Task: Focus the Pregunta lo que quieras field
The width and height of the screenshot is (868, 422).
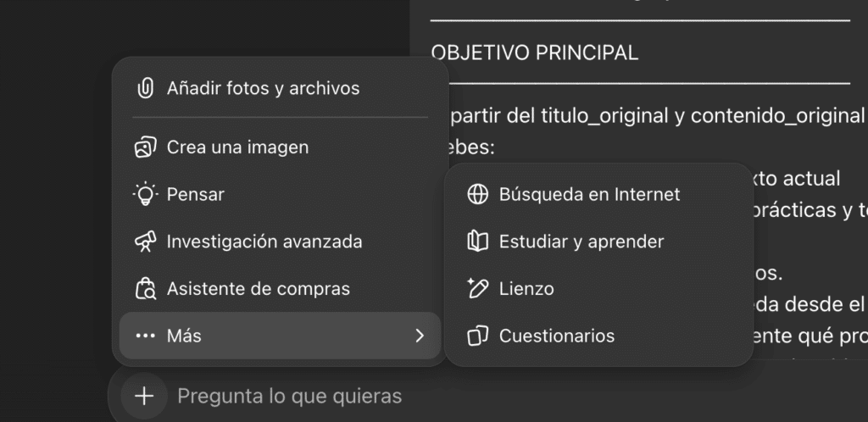Action: (290, 396)
